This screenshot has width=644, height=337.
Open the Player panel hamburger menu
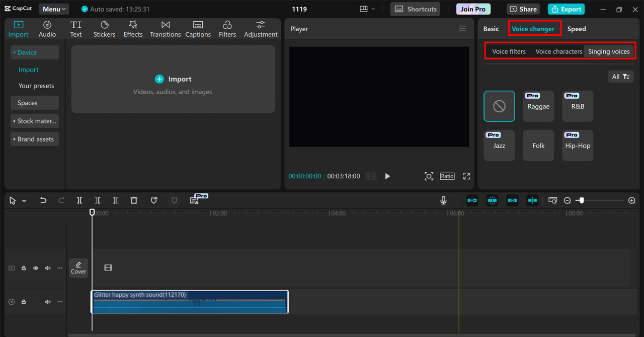click(x=462, y=29)
